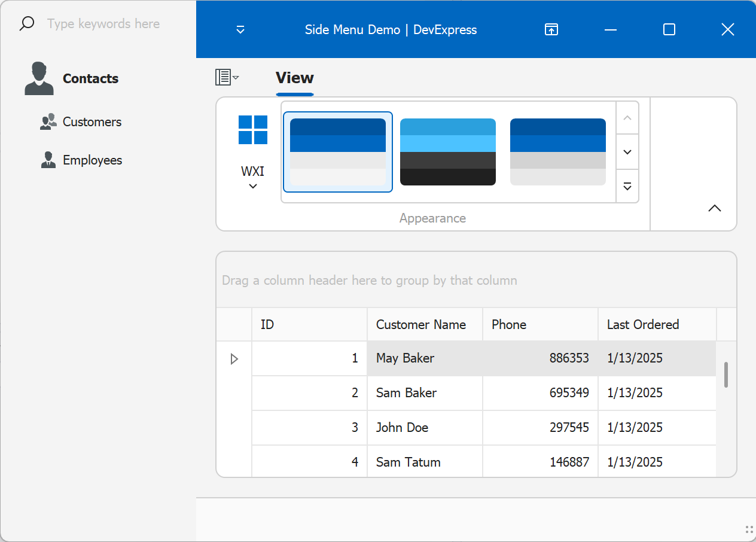Click the group-by-column panel drag hint

click(370, 281)
